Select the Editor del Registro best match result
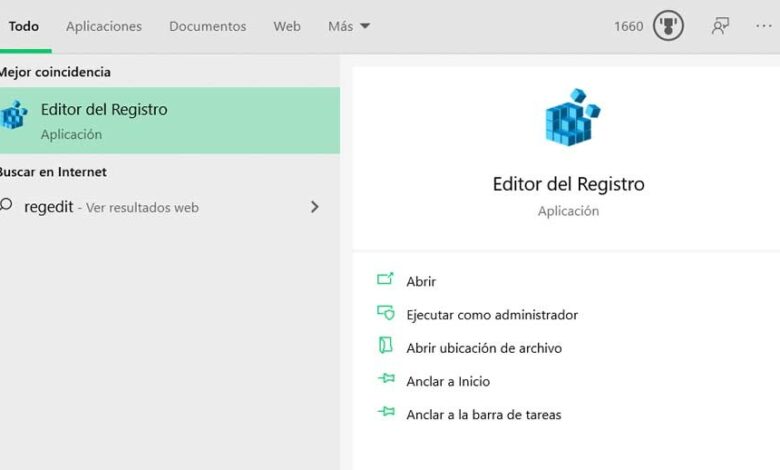Image resolution: width=780 pixels, height=470 pixels. click(x=170, y=120)
